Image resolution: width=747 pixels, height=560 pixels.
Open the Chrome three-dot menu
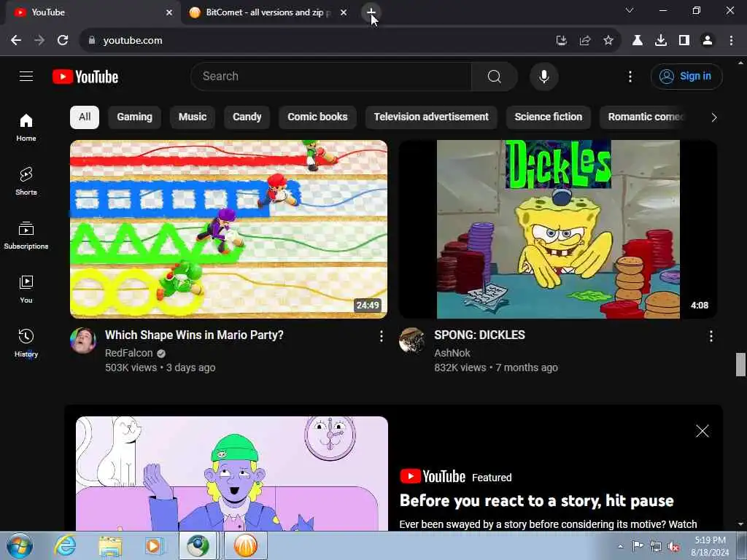pyautogui.click(x=731, y=41)
